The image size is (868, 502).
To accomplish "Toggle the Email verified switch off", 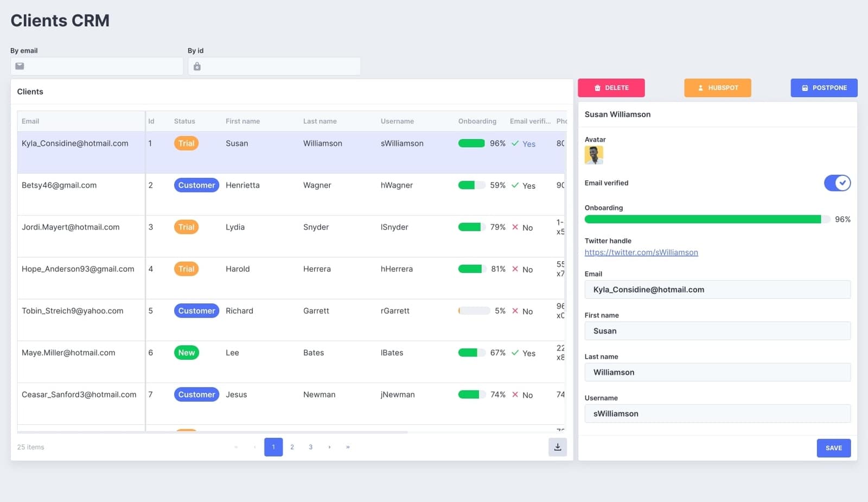I will [x=837, y=183].
